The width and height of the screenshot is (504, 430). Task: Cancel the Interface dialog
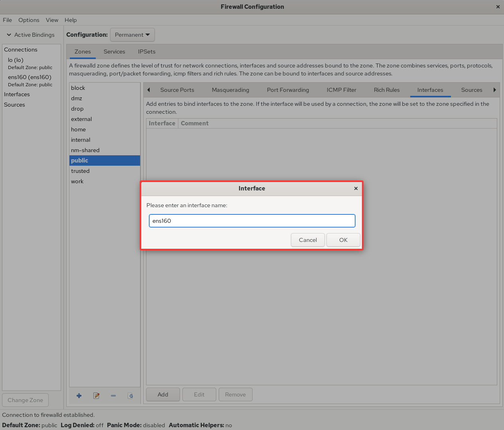pyautogui.click(x=307, y=240)
